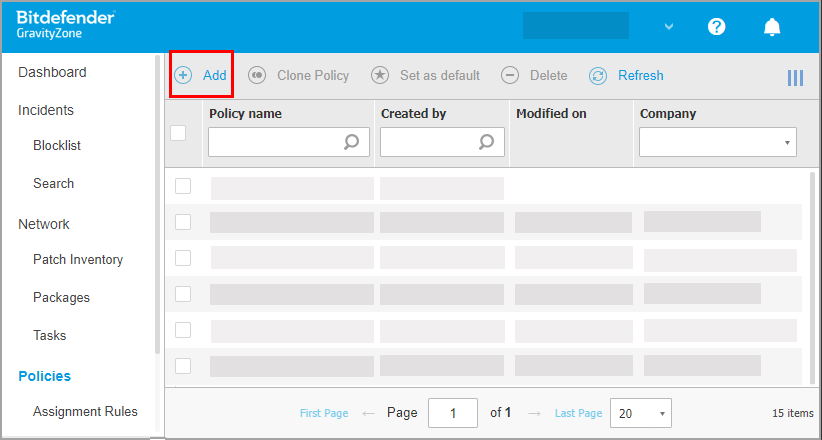Screen dimensions: 822x440
Task: Go to Patch Inventory in sidebar
Action: [x=78, y=260]
